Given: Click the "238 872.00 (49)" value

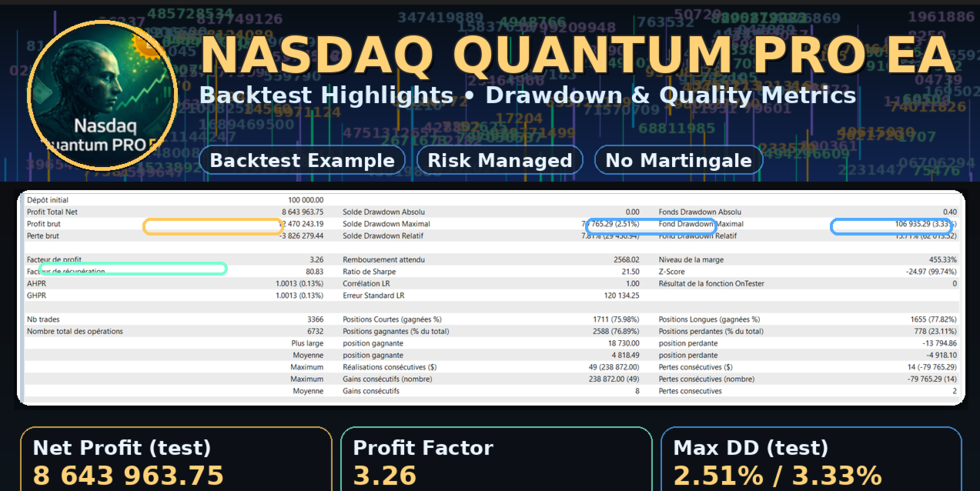Looking at the screenshot, I should 614,379.
